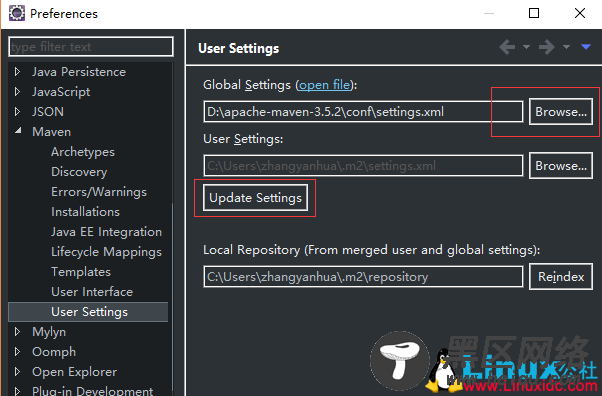Expand the JavaScript tree node
Viewport: 602px width, 396px height.
pyautogui.click(x=17, y=91)
